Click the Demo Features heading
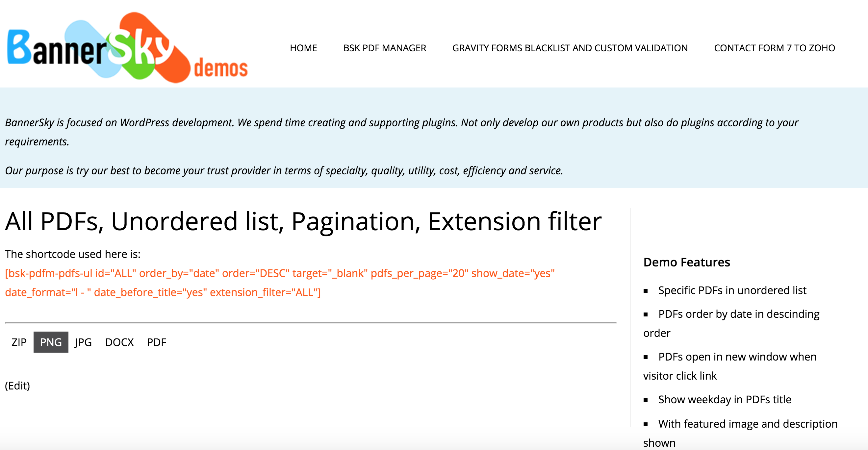 [x=686, y=262]
